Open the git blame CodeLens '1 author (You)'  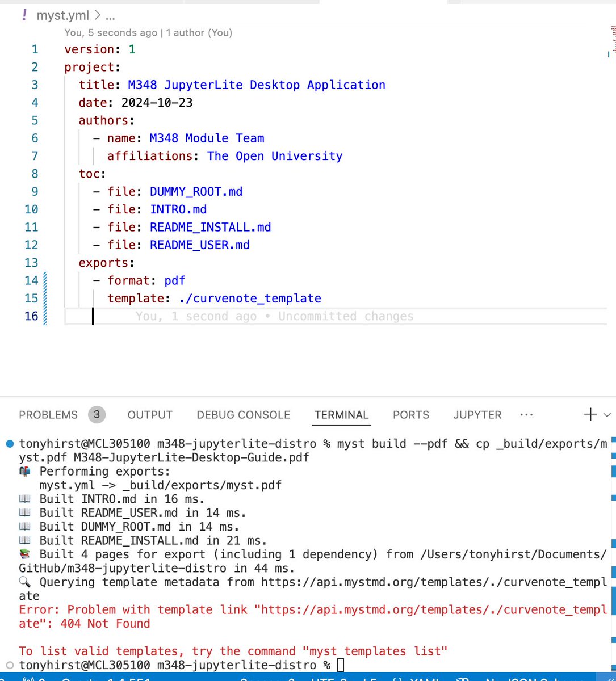(x=199, y=33)
